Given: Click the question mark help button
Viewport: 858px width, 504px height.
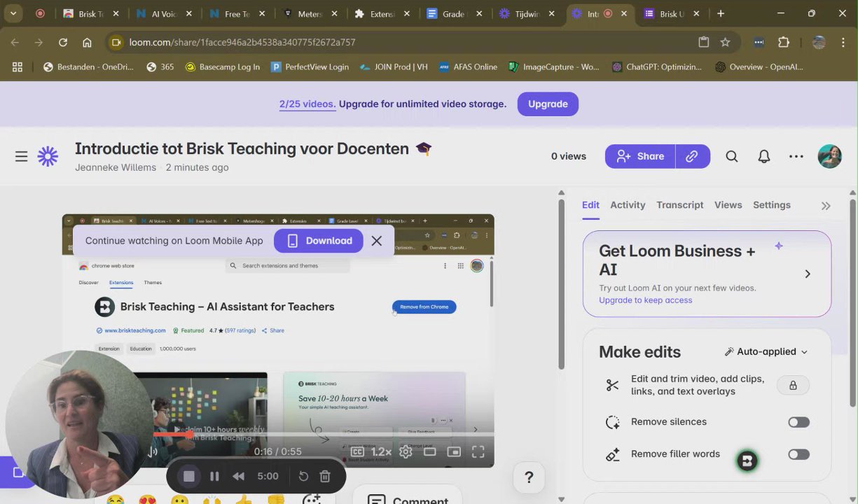Looking at the screenshot, I should click(529, 477).
